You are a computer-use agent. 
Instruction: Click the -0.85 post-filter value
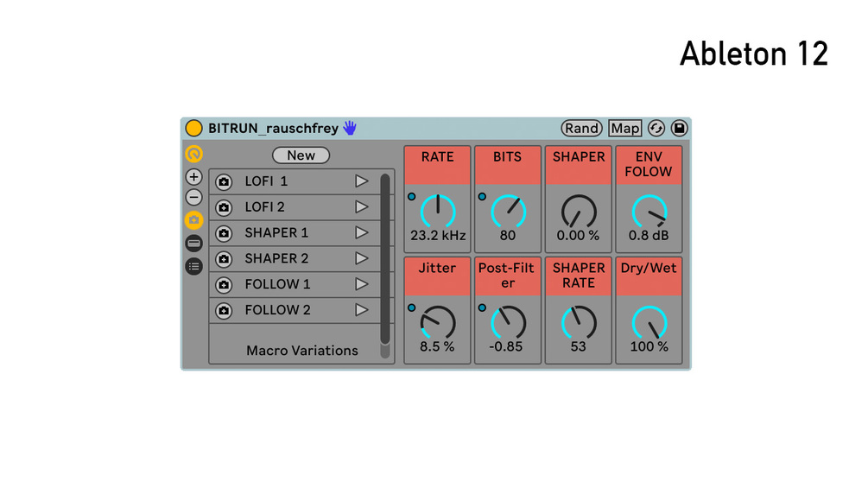(x=506, y=347)
